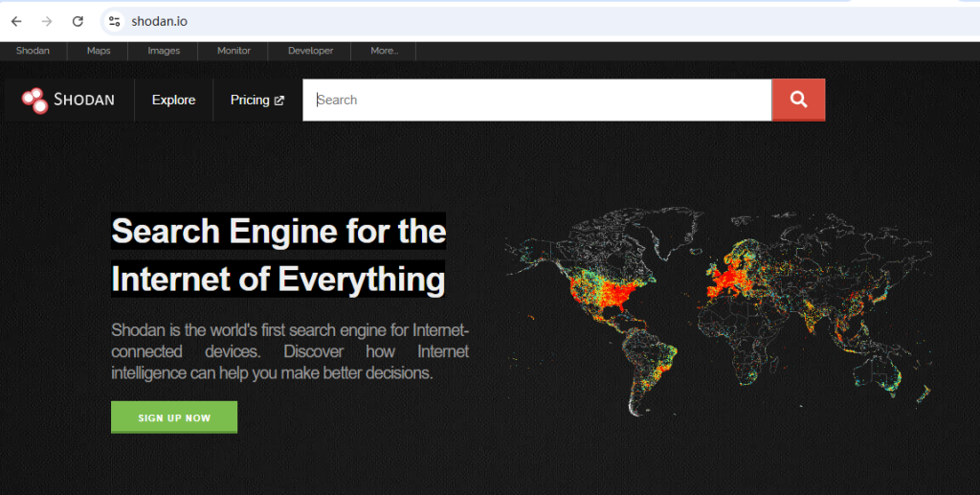The height and width of the screenshot is (495, 980).
Task: Reload the page with the refresh icon
Action: [x=78, y=21]
